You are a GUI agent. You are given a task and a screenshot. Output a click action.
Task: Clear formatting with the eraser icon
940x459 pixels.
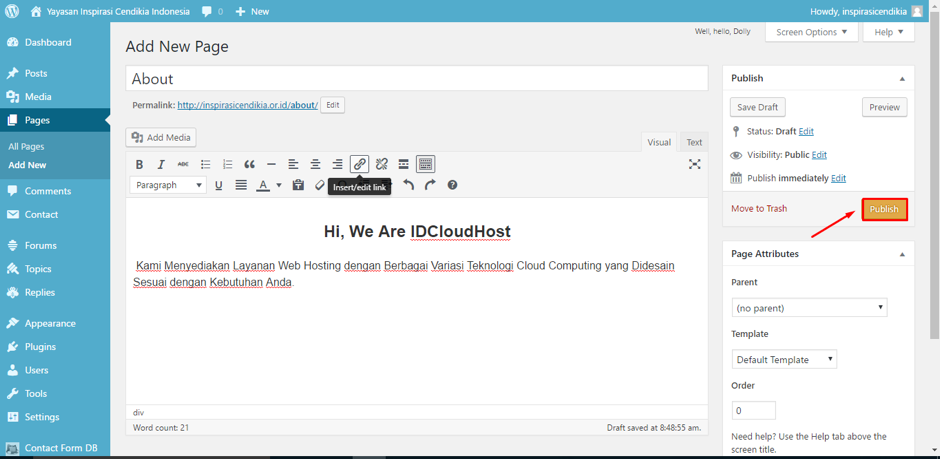click(320, 185)
